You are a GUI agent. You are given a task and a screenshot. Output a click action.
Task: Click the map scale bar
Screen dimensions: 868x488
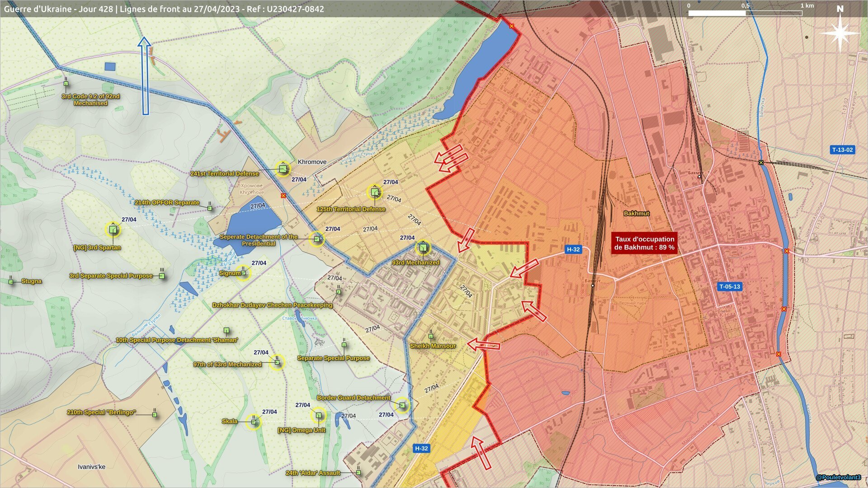pyautogui.click(x=745, y=13)
